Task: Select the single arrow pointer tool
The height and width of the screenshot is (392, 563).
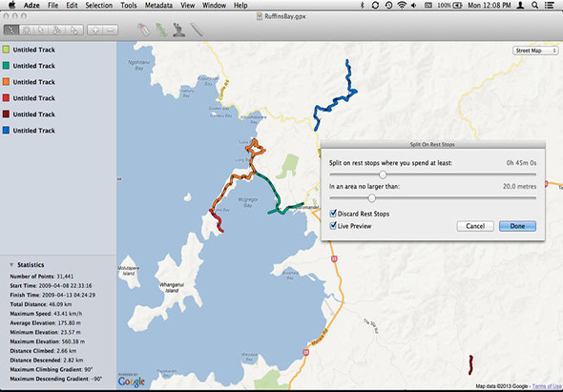Action: coord(41,30)
